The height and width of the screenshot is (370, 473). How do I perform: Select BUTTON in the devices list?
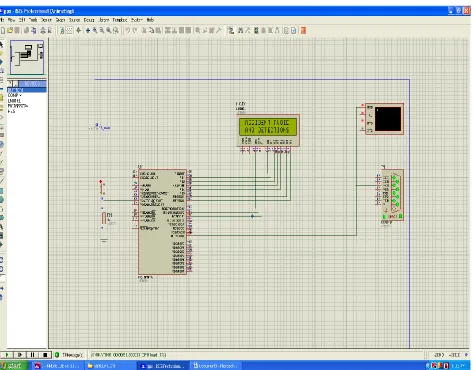point(27,90)
